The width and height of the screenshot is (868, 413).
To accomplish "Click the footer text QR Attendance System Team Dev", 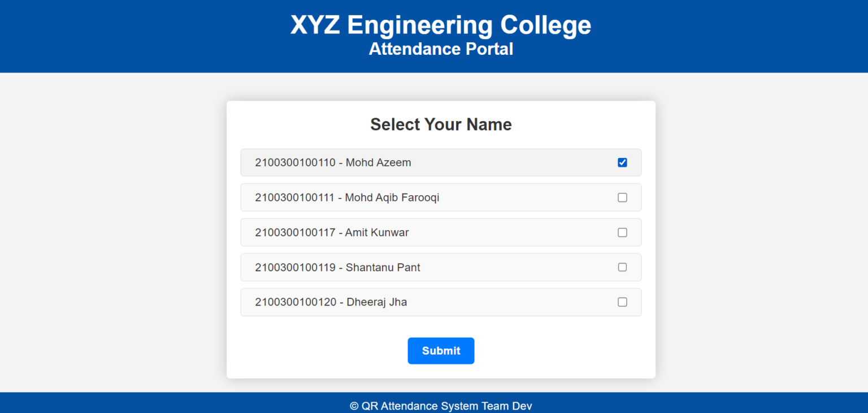I will point(441,406).
